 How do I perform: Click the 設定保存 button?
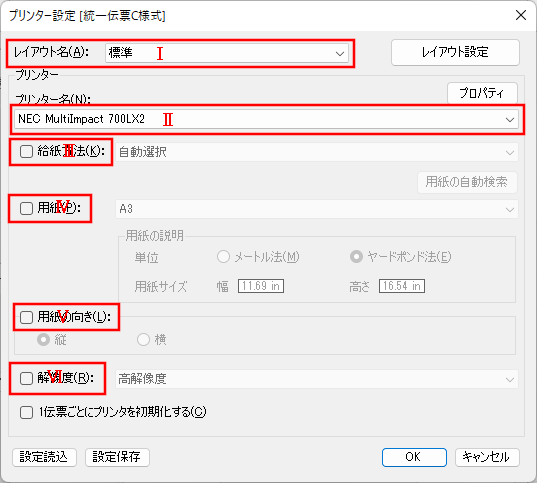click(117, 457)
